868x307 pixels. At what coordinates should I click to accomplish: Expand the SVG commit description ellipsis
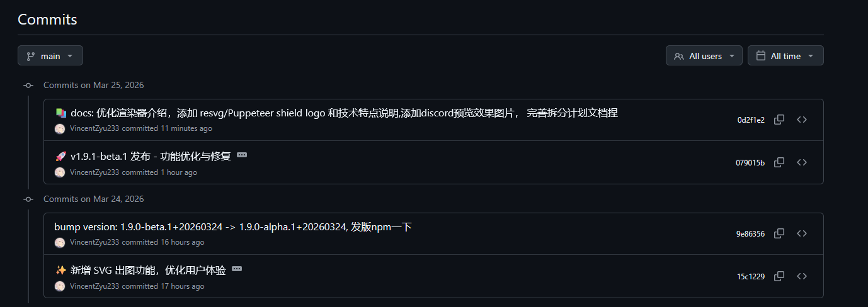(237, 269)
